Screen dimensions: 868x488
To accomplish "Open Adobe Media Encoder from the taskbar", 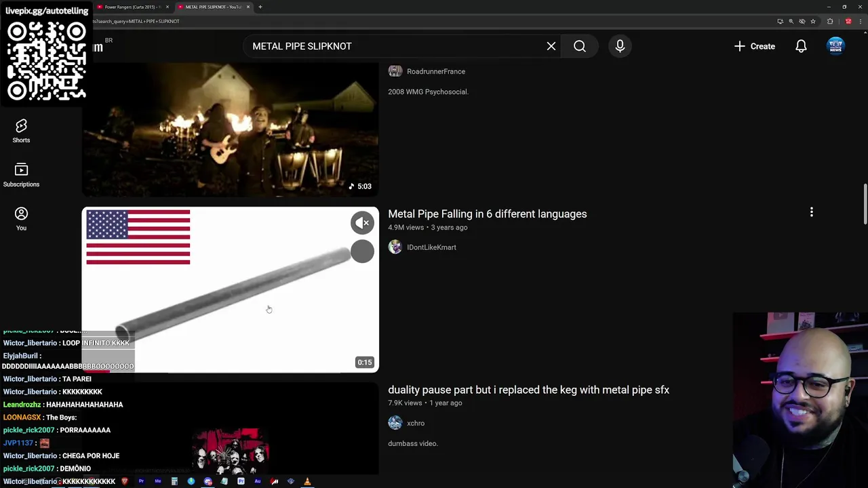I will [x=158, y=481].
